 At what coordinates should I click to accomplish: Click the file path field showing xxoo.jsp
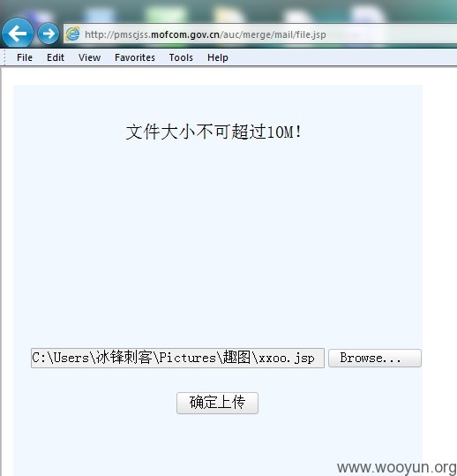pyautogui.click(x=177, y=359)
